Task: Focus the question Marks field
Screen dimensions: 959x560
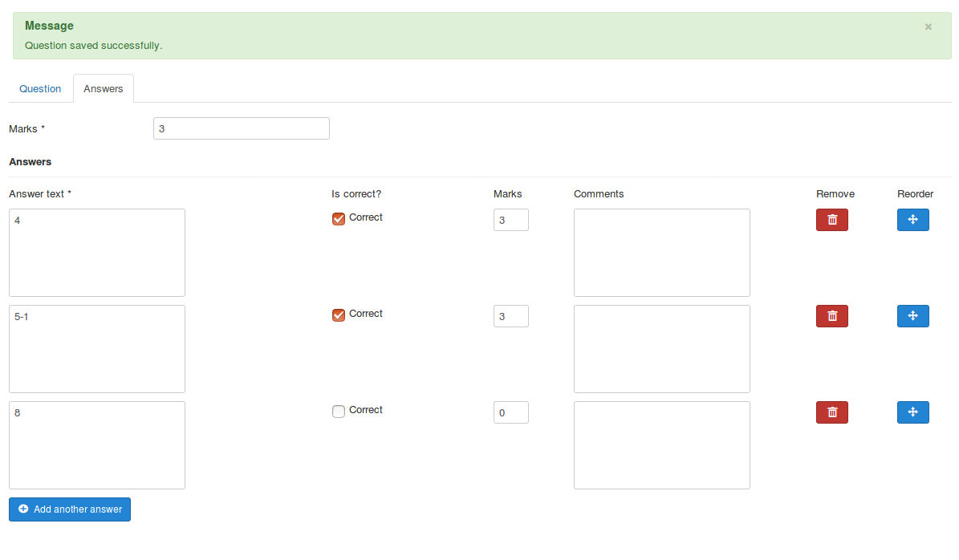Action: [x=241, y=128]
